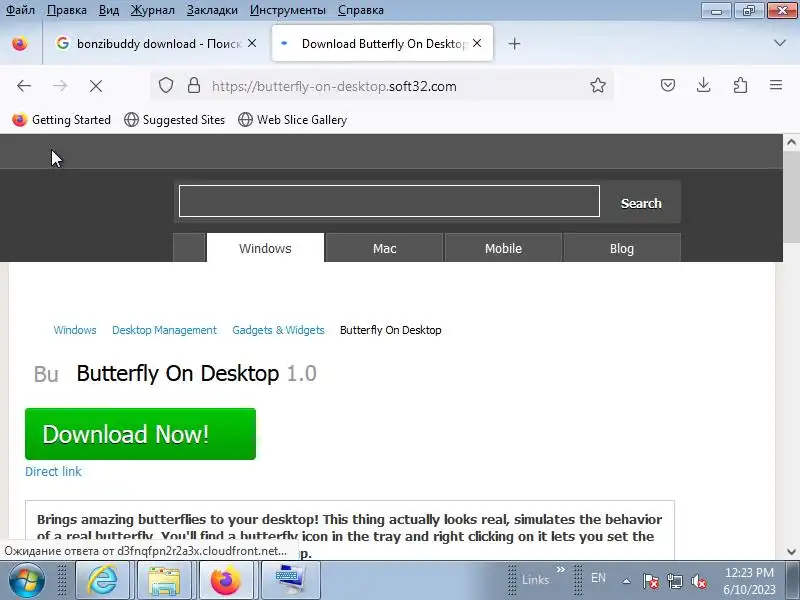Open Desktop Management breadcrumb link
The image size is (800, 600).
(164, 330)
